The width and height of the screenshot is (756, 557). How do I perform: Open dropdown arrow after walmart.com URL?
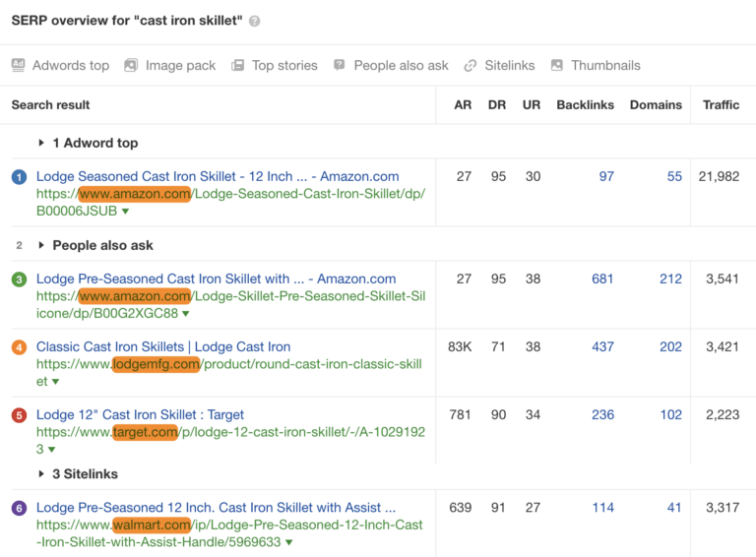tap(290, 542)
